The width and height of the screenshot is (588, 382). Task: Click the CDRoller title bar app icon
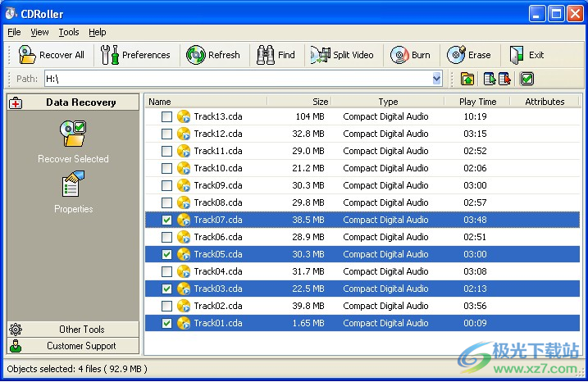click(x=11, y=13)
